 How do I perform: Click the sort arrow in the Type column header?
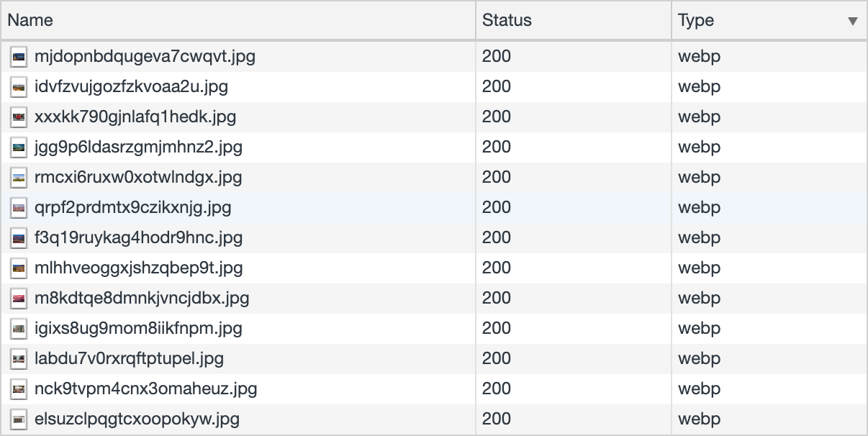click(x=853, y=21)
